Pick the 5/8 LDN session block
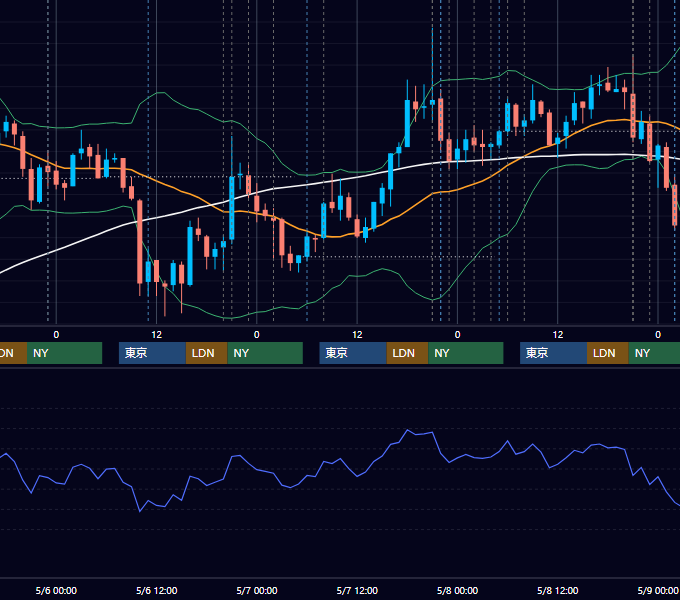This screenshot has width=680, height=600. pos(608,353)
